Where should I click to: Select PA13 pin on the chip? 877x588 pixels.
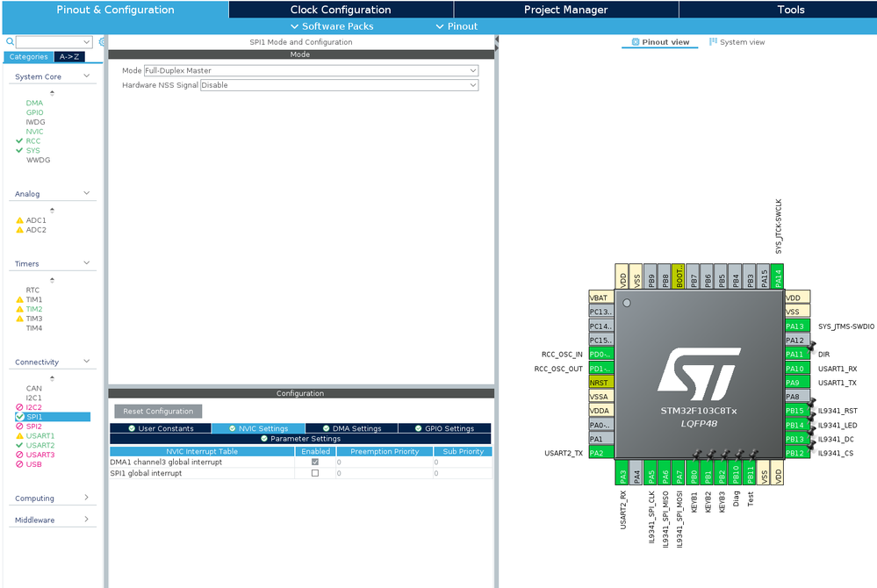(798, 326)
